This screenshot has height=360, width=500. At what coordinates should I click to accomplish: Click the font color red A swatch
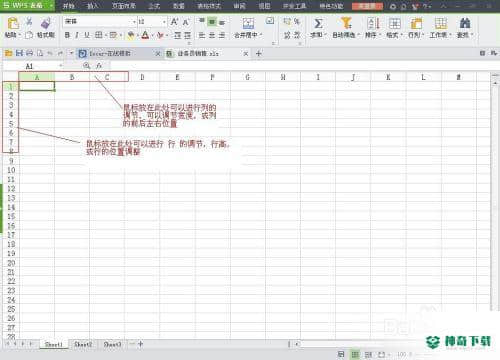[x=145, y=35]
